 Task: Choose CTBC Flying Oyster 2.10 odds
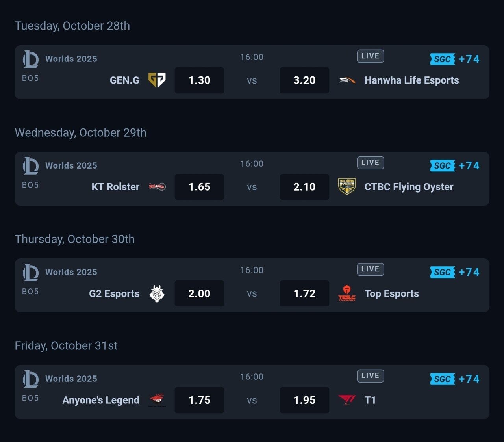tap(304, 187)
